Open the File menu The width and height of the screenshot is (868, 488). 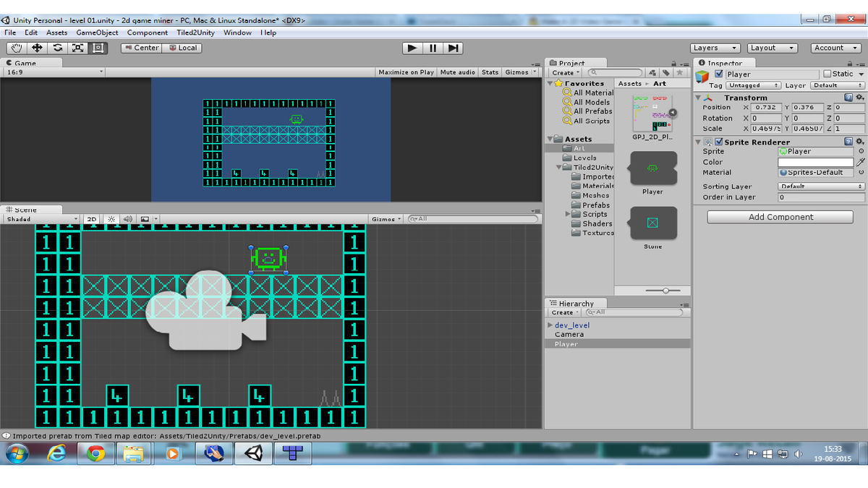point(10,33)
